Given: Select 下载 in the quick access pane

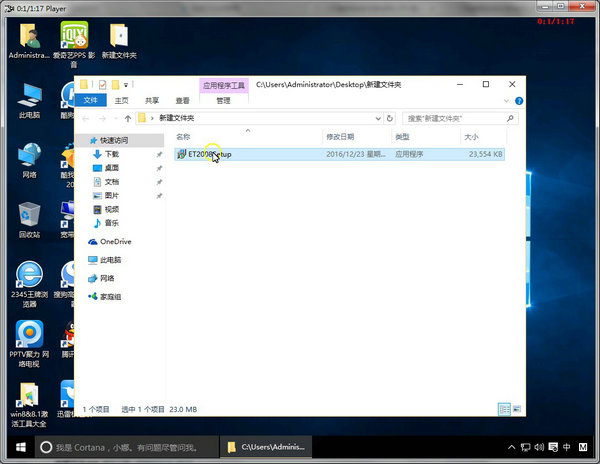Looking at the screenshot, I should tap(112, 154).
